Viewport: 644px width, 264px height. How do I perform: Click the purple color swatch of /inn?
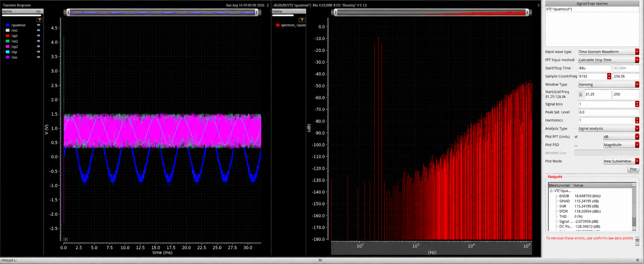click(x=8, y=57)
